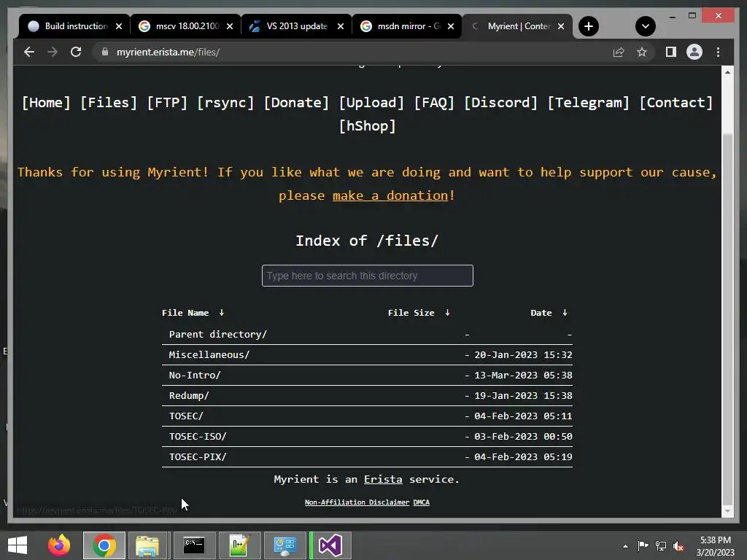The height and width of the screenshot is (560, 747).
Task: Click the Chrome taskbar icon
Action: (104, 545)
